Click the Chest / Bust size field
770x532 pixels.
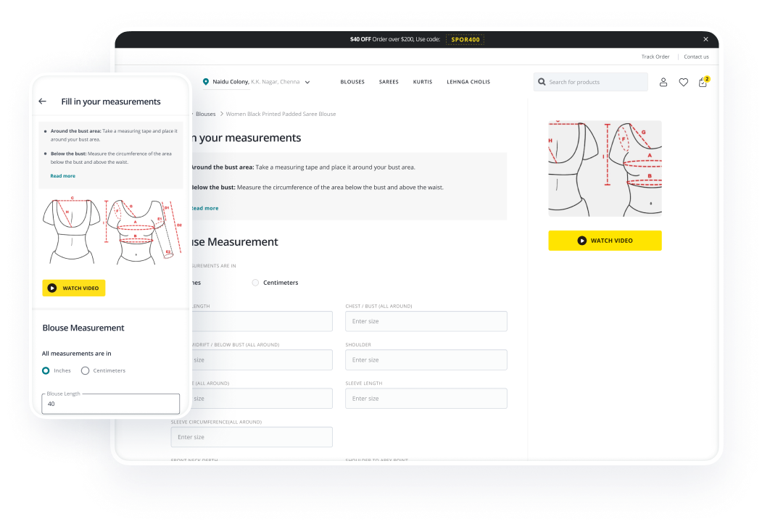click(426, 321)
